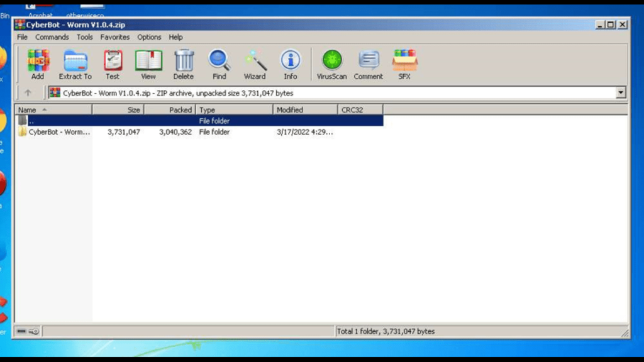
Task: Click the status bar key icon
Action: coord(34,331)
